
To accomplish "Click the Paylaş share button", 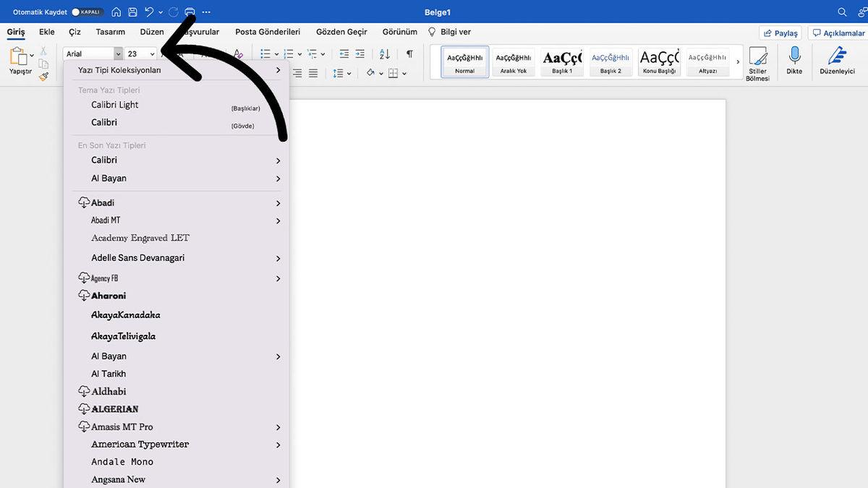I will tap(780, 33).
